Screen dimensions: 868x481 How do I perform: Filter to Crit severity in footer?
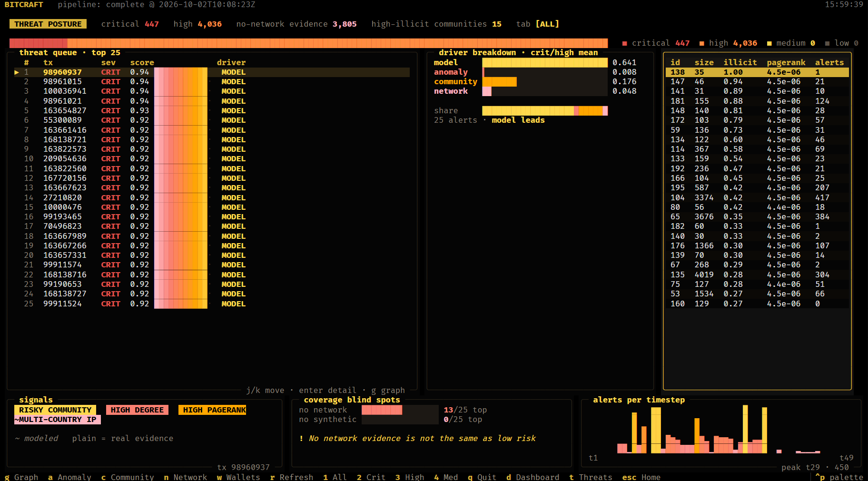click(x=371, y=477)
